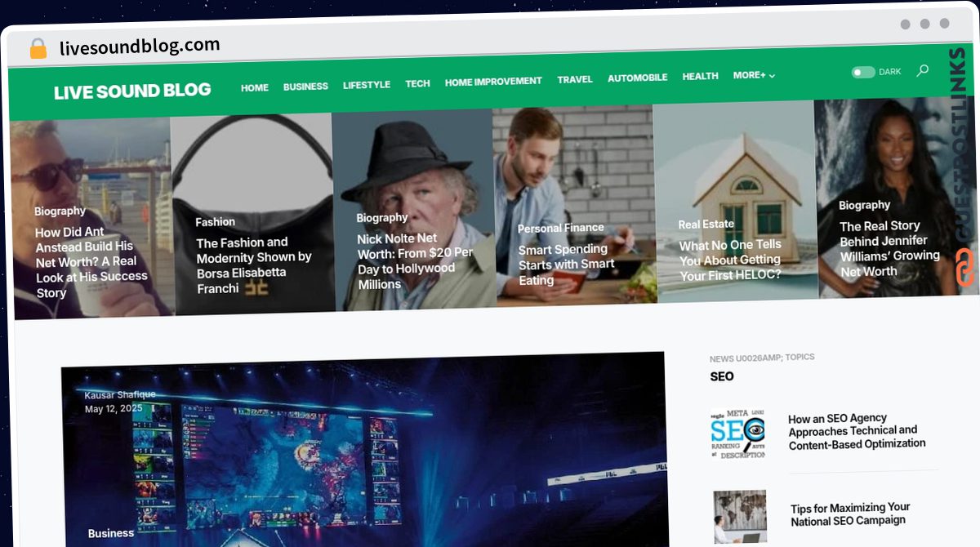Toggle the Dark mode switch
This screenshot has height=547, width=980.
[863, 72]
